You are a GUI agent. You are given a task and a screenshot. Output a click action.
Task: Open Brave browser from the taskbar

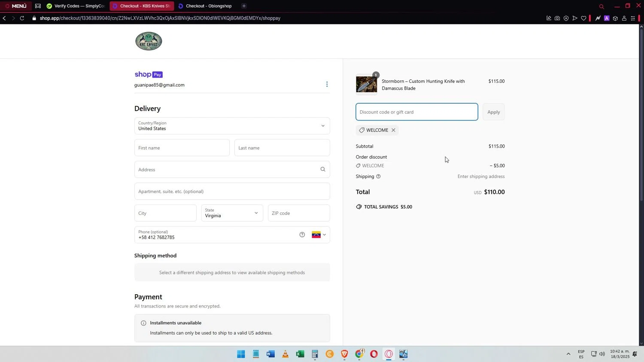tap(344, 354)
